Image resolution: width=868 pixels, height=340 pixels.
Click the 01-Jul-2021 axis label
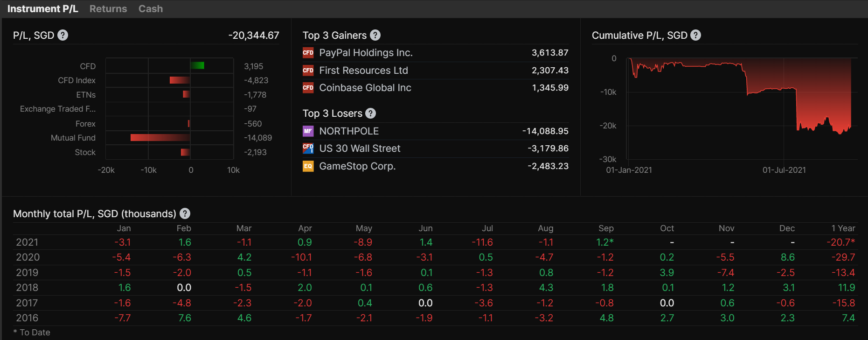(784, 170)
